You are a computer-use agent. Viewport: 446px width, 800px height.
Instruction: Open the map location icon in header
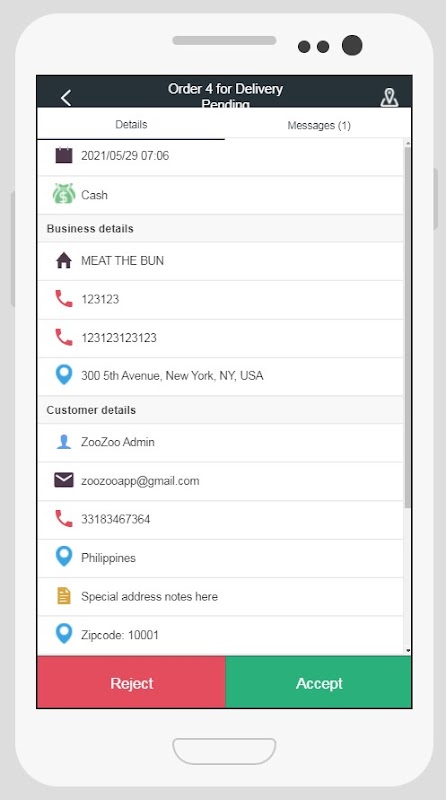(x=389, y=97)
